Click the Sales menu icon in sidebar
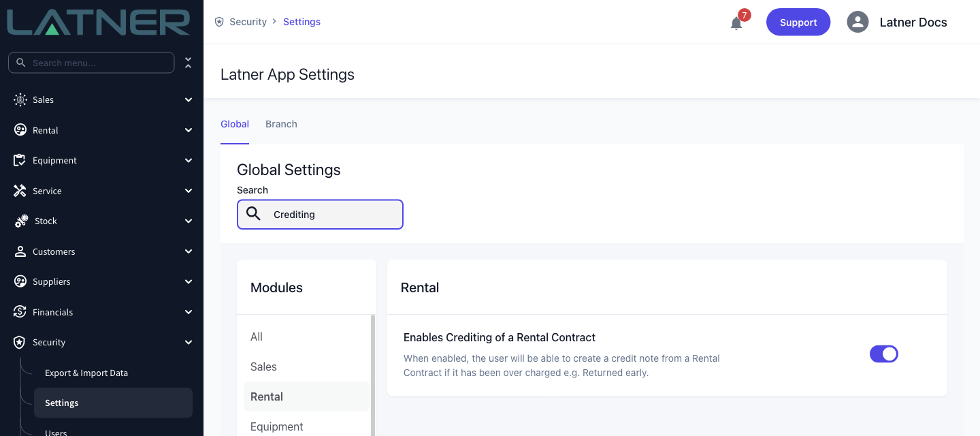This screenshot has width=980, height=436. tap(20, 99)
